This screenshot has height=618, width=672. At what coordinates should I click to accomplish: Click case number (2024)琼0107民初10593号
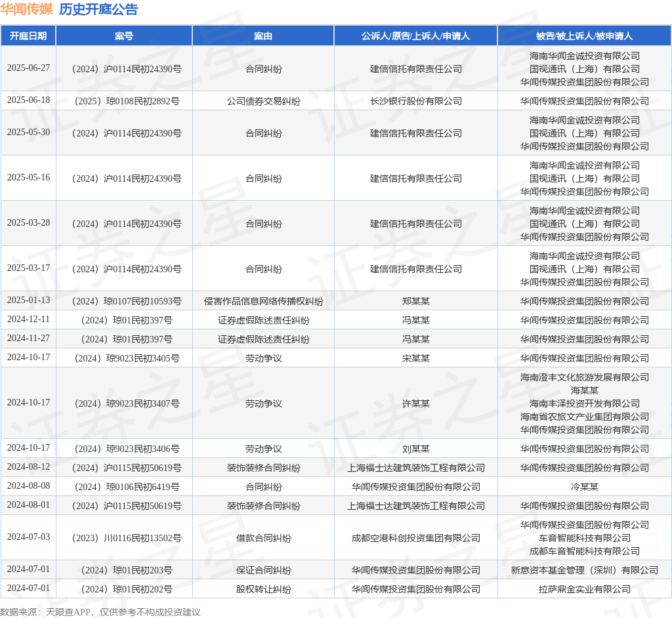coord(127,301)
